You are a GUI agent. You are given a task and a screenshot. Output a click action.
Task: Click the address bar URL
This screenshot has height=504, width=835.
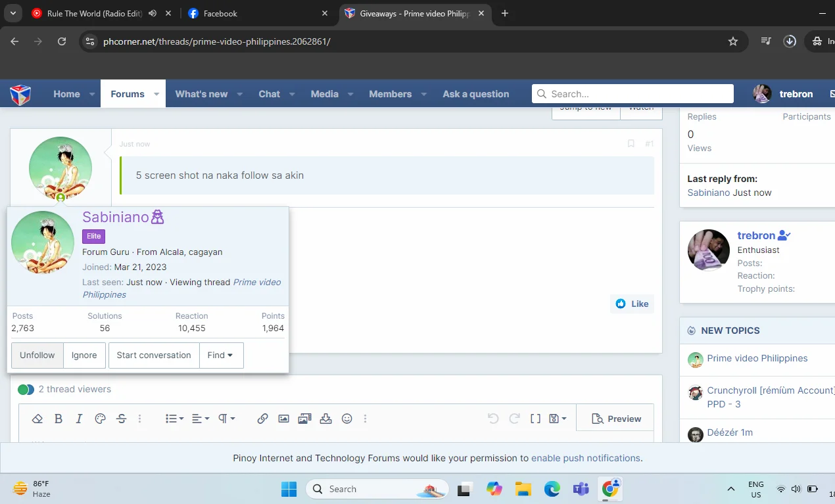(x=216, y=41)
